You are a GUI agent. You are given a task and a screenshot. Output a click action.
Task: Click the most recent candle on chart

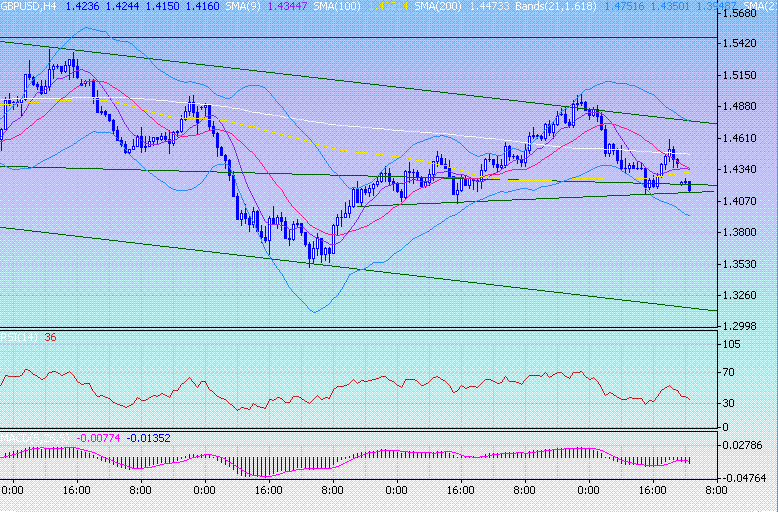pyautogui.click(x=689, y=186)
